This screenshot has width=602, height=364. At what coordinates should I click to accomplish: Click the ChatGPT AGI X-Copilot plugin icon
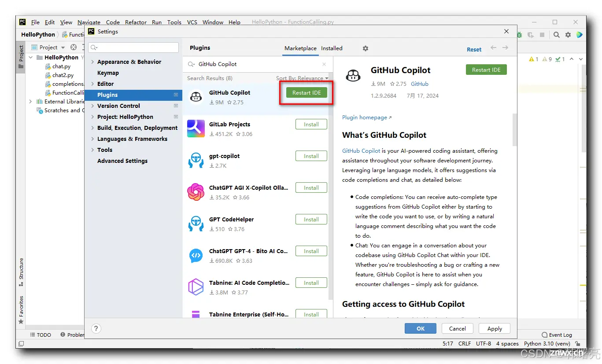[x=196, y=192]
